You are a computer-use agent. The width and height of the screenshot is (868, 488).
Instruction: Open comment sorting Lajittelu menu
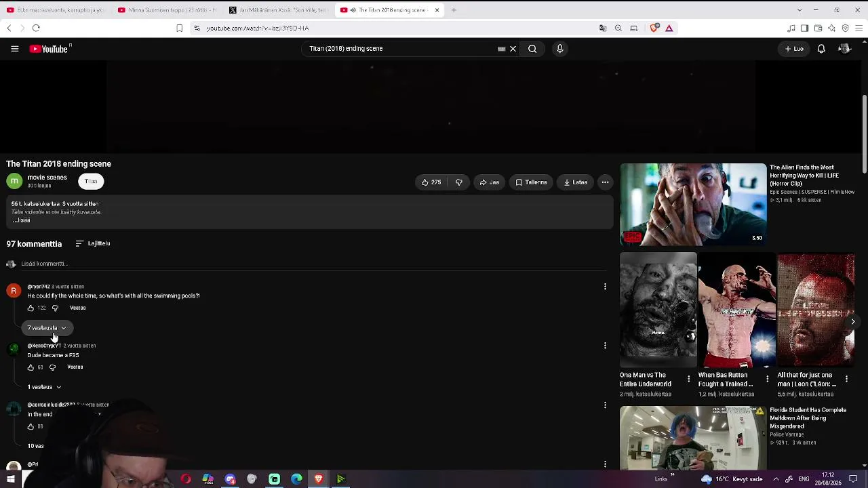[x=93, y=243]
